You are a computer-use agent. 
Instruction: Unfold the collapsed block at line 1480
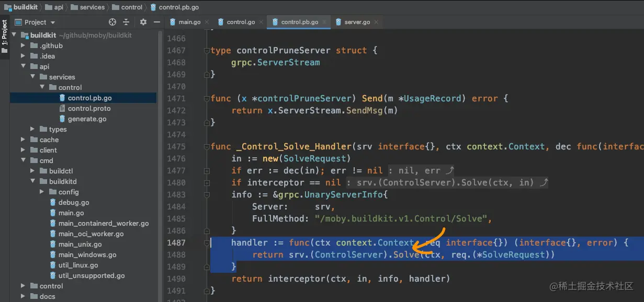pos(207,183)
